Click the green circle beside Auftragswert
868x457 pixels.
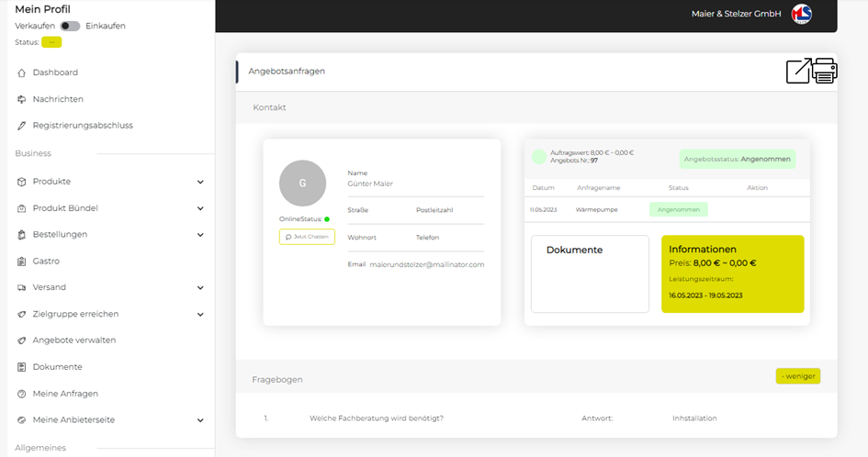538,157
